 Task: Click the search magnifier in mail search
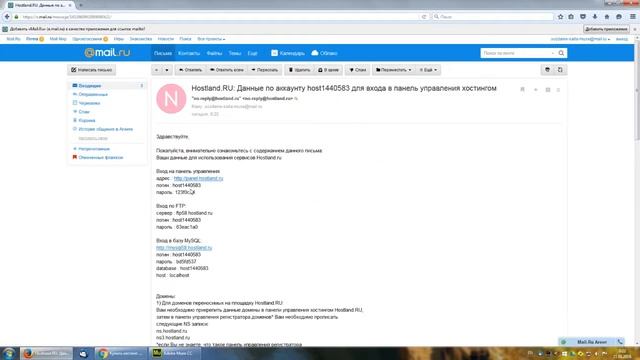[561, 53]
